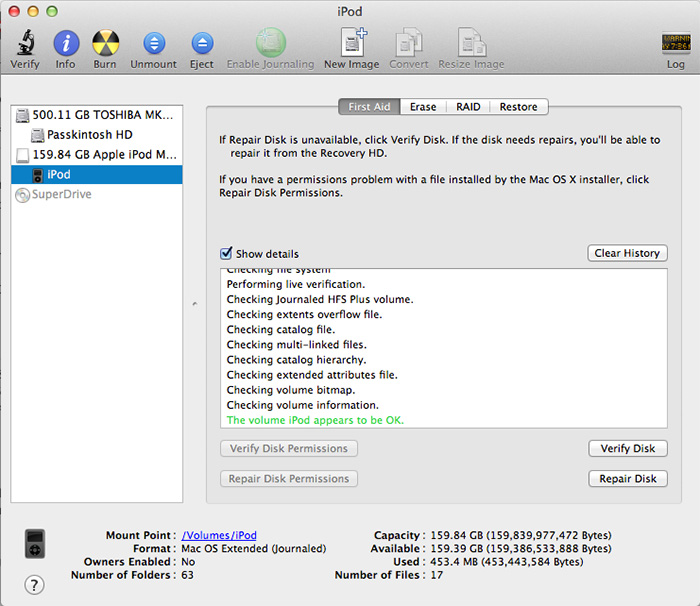Image resolution: width=700 pixels, height=606 pixels.
Task: Open the RAID tab
Action: coord(468,107)
